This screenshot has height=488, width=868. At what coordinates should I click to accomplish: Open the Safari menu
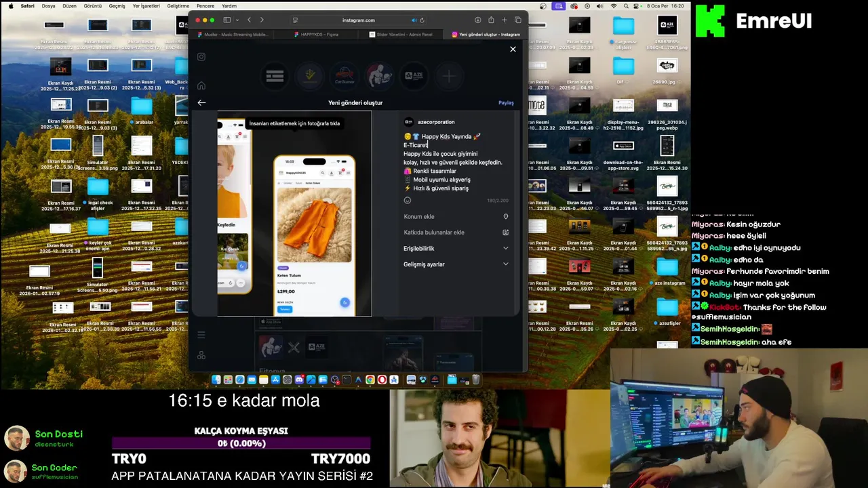[x=27, y=5]
